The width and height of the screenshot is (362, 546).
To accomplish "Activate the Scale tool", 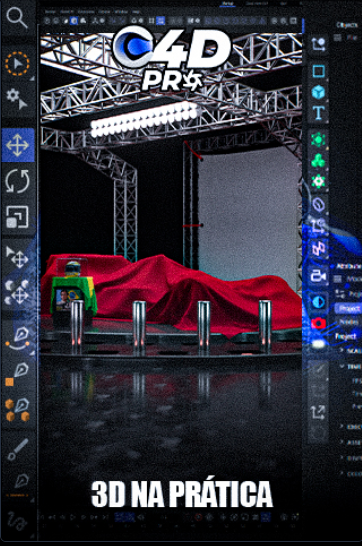I will tap(17, 217).
